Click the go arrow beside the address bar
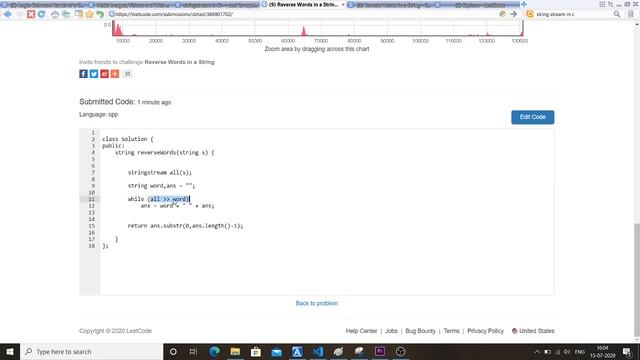The width and height of the screenshot is (640, 360). click(513, 14)
